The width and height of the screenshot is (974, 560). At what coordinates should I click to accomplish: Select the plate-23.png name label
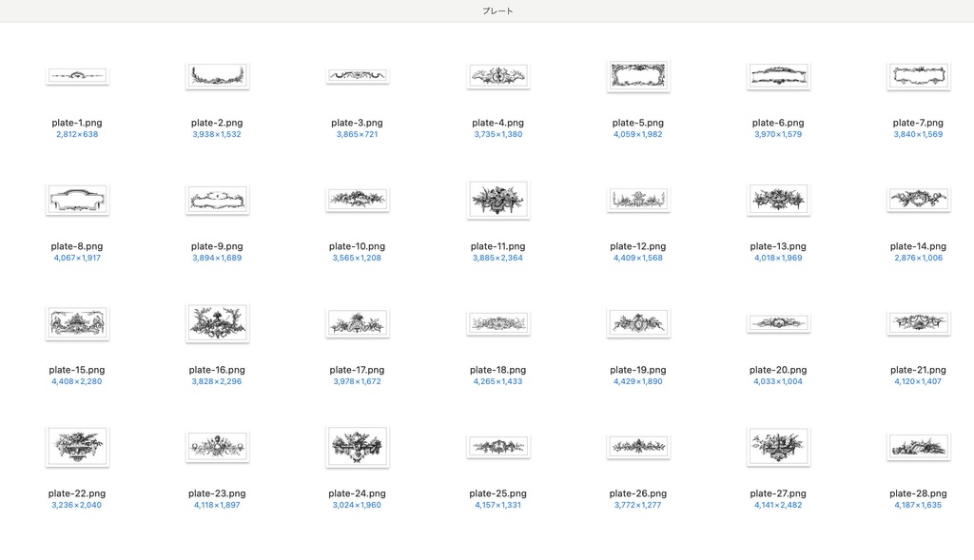point(217,493)
